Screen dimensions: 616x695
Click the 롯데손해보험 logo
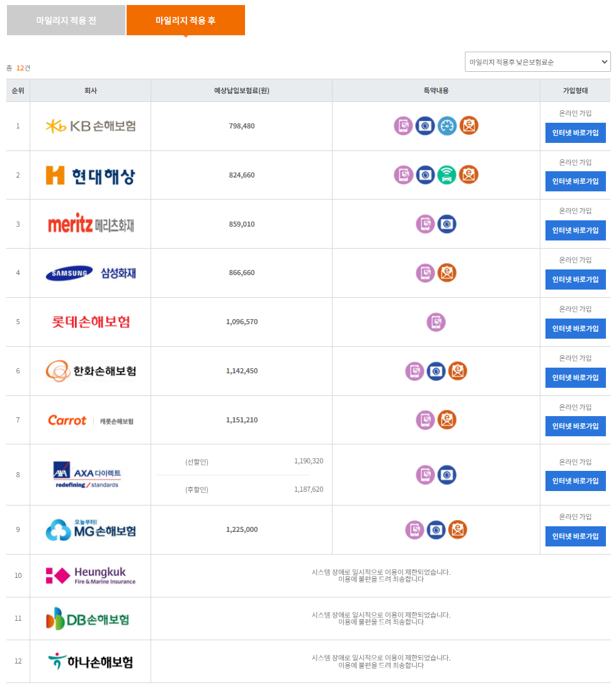(91, 322)
